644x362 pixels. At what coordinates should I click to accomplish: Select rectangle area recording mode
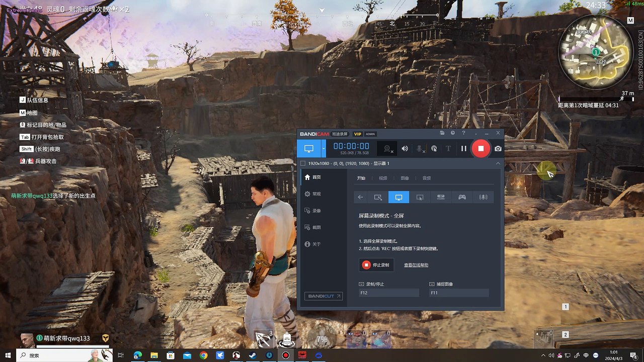[x=378, y=197]
